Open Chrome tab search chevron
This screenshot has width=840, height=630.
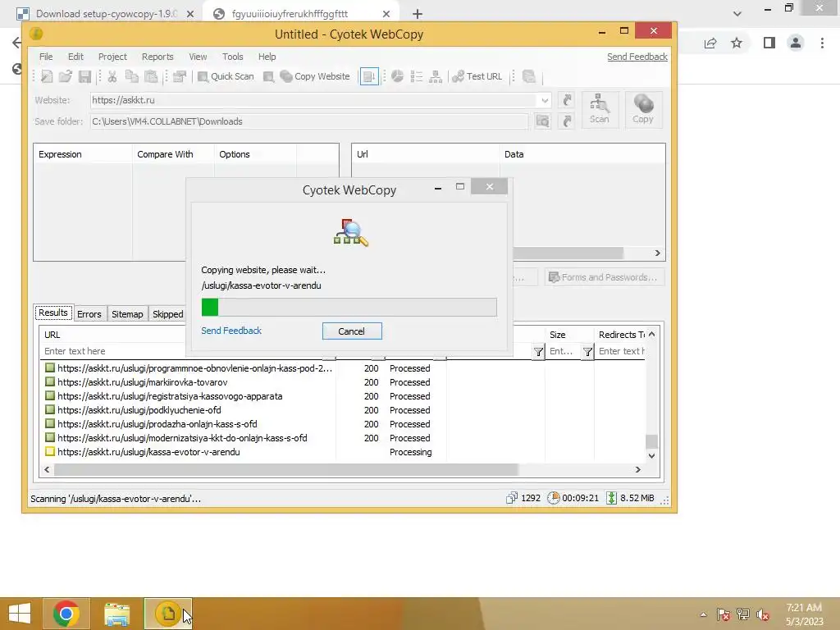pos(737,14)
